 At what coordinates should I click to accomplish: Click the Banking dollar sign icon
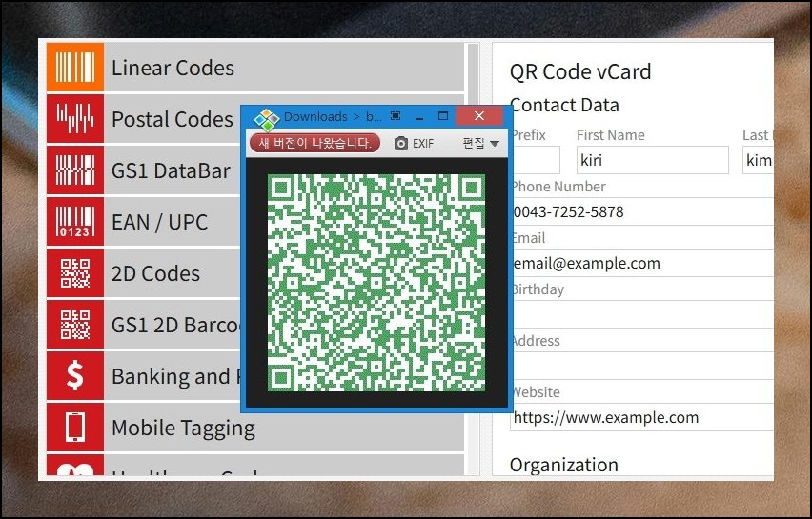(75, 375)
